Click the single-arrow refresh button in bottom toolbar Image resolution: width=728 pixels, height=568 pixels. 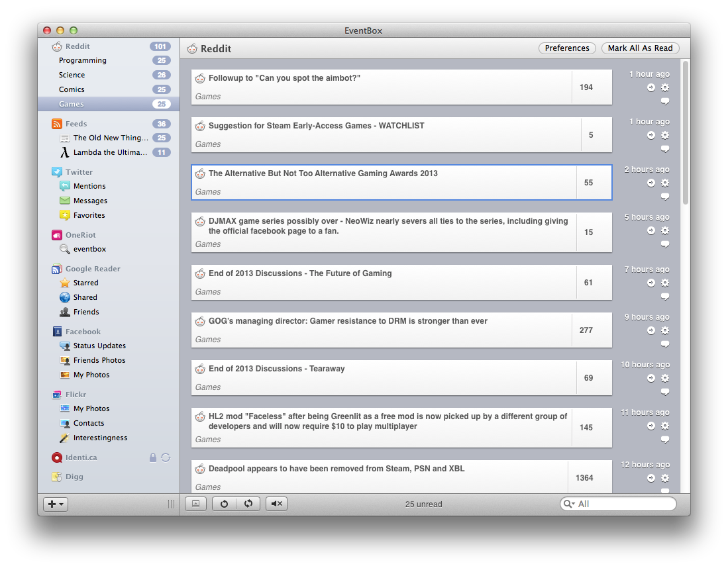(x=224, y=504)
